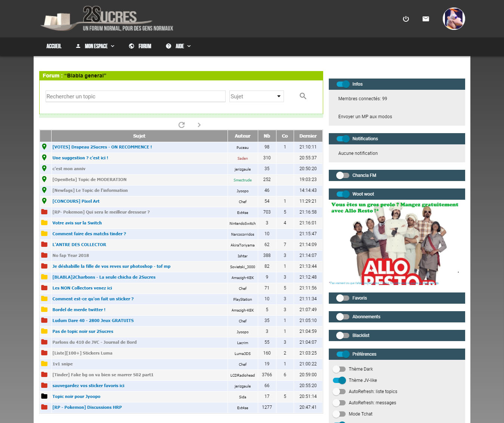Enable the Abonnements panel
Screen dimensions: 504x423
click(343, 317)
